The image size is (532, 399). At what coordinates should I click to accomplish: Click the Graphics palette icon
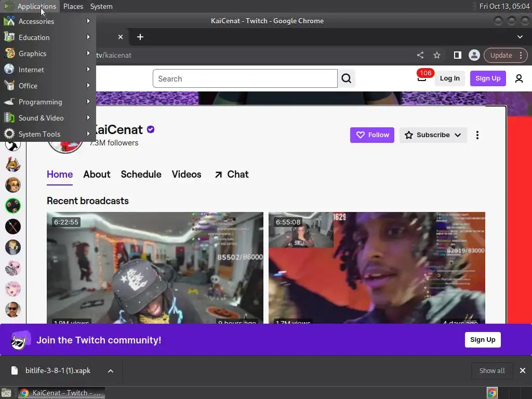coord(9,54)
